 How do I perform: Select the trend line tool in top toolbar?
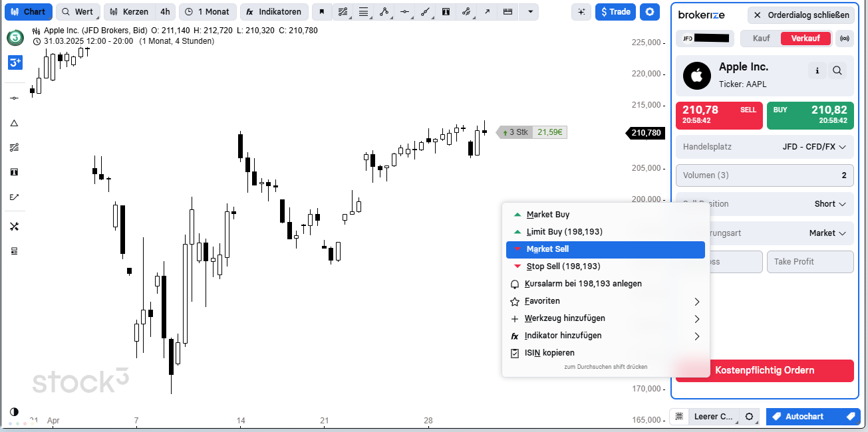point(425,12)
